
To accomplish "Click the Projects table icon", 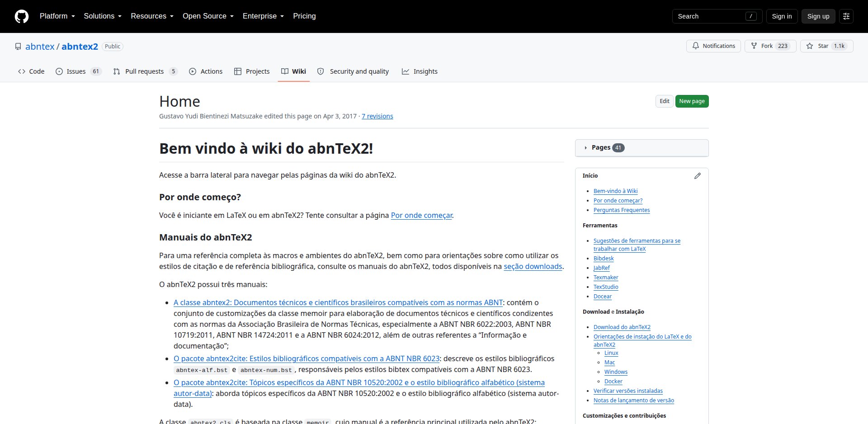I will [x=238, y=71].
